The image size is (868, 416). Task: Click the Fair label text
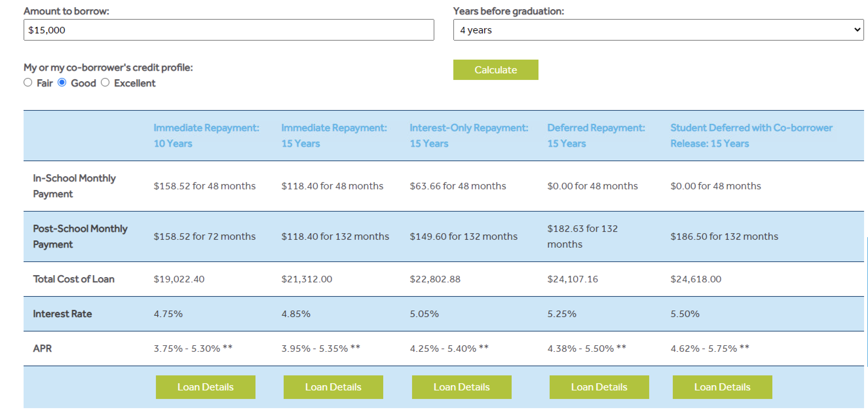point(45,83)
